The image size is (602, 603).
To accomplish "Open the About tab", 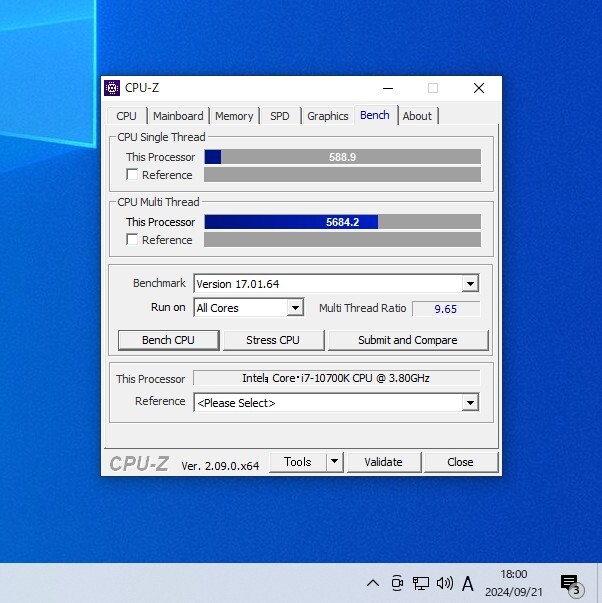I will (417, 116).
